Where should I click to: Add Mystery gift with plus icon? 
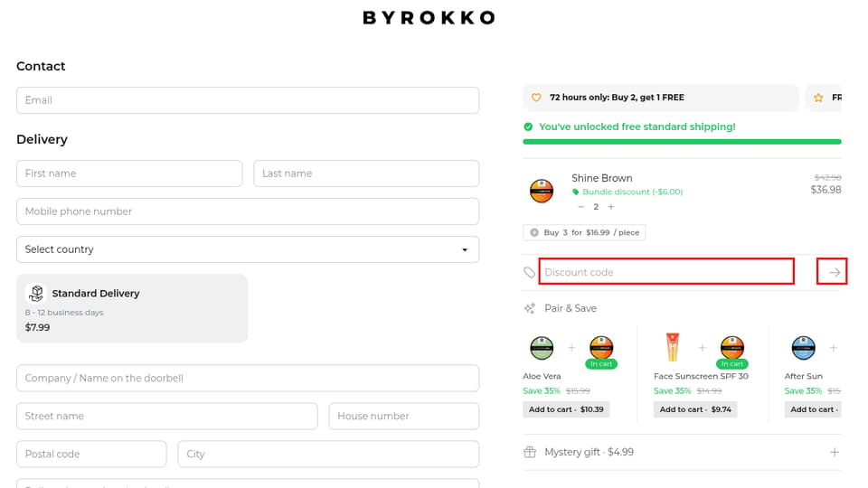[x=835, y=452]
